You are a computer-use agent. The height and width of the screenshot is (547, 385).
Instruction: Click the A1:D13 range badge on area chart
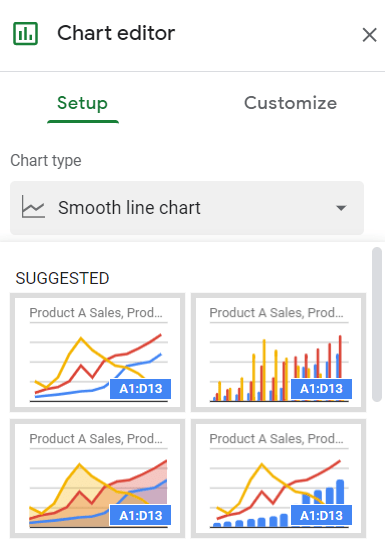[x=141, y=515]
